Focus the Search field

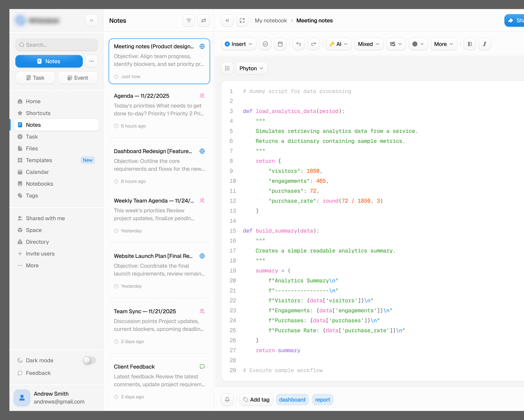tap(57, 45)
